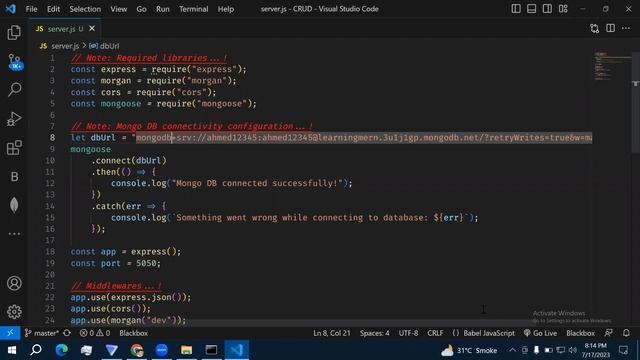Change file encoding UTF-8
This screenshot has width=640, height=360.
click(x=408, y=333)
